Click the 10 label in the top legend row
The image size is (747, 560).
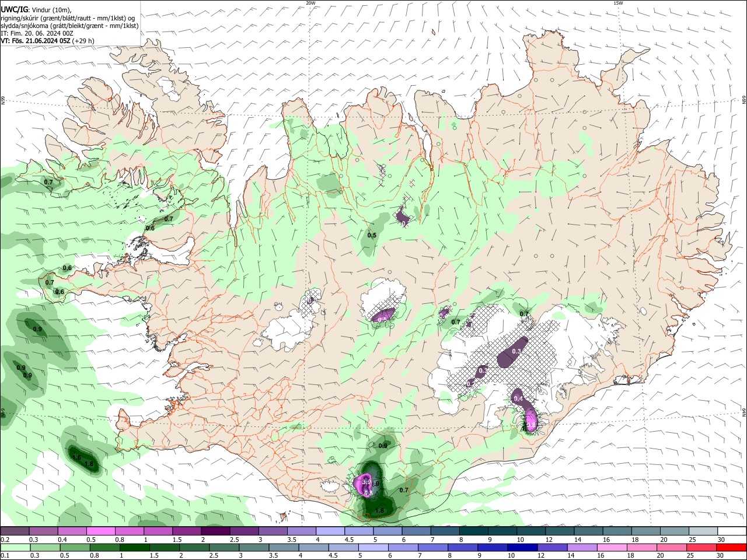click(520, 540)
